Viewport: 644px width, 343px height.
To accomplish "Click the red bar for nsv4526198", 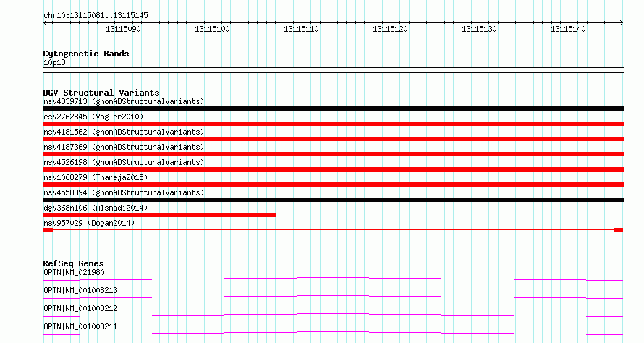I will [x=333, y=169].
